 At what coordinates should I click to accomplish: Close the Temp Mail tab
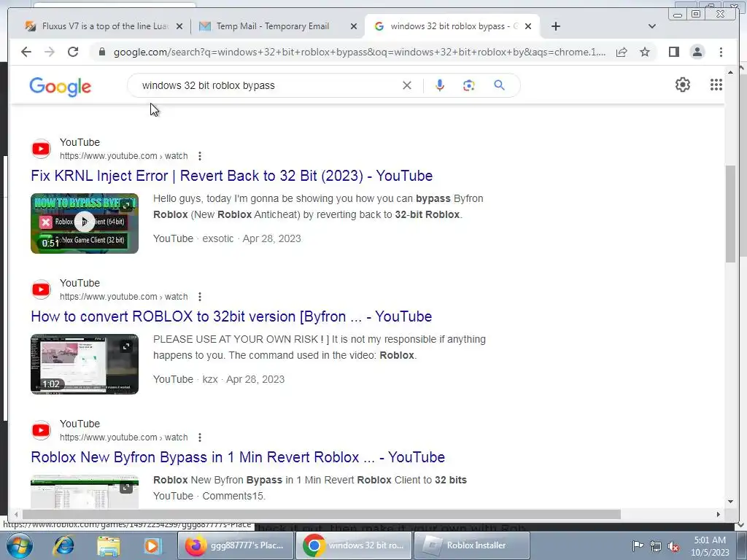(x=354, y=26)
